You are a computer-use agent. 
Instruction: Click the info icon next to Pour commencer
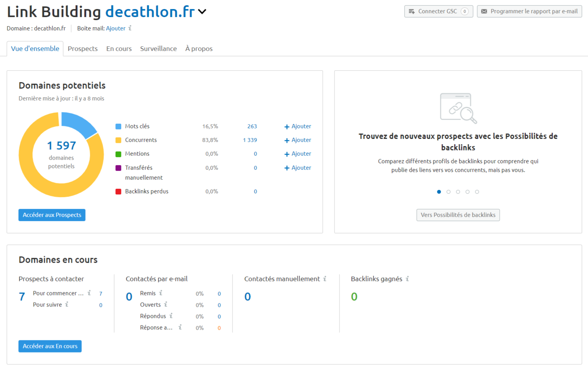(89, 293)
